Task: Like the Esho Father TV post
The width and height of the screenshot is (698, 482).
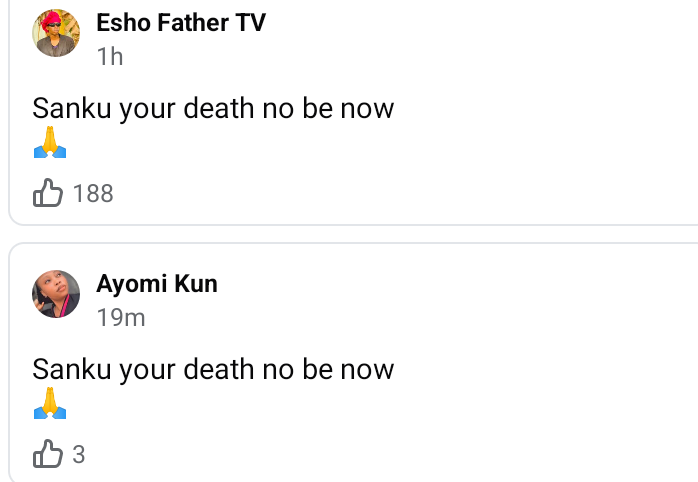Action: click(x=48, y=192)
